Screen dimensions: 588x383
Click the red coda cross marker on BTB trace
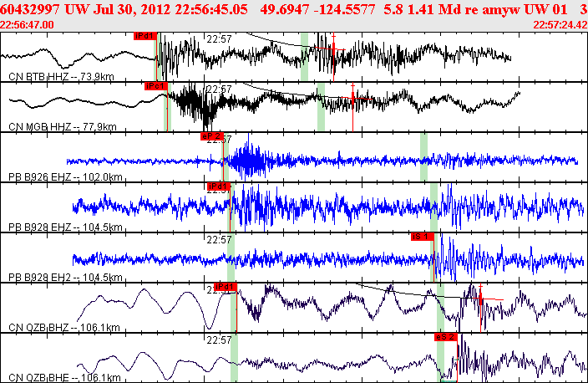pos(333,49)
